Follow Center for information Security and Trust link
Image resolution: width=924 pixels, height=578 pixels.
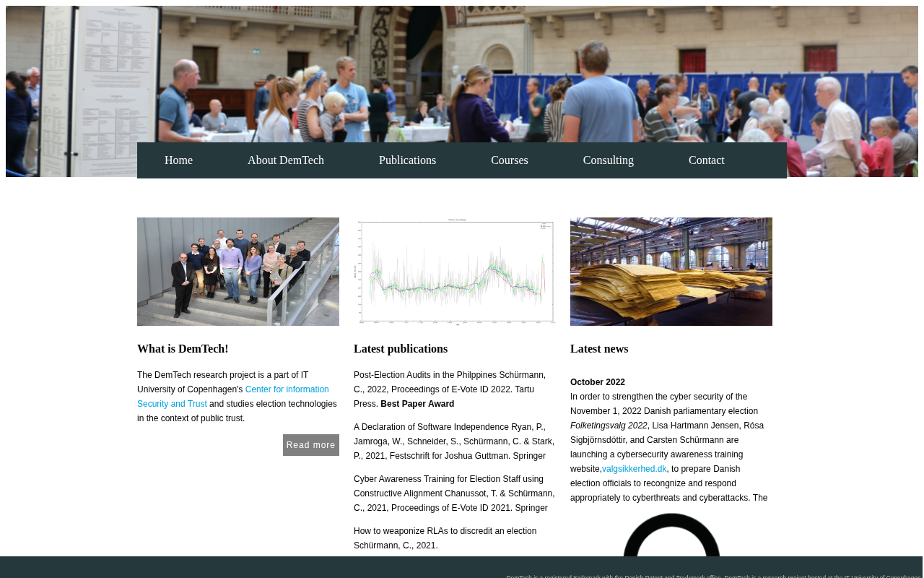tap(233, 397)
